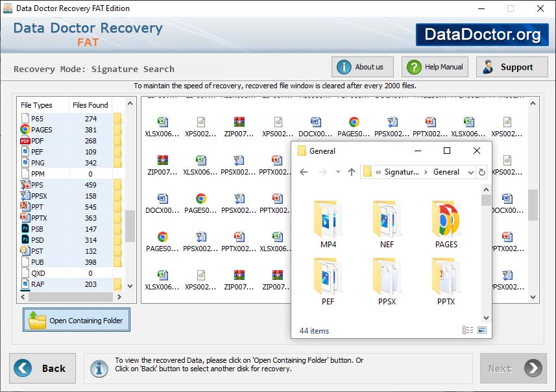Viewport: 556px width, 392px height.
Task: Select the PNG file type icon
Action: [x=25, y=163]
